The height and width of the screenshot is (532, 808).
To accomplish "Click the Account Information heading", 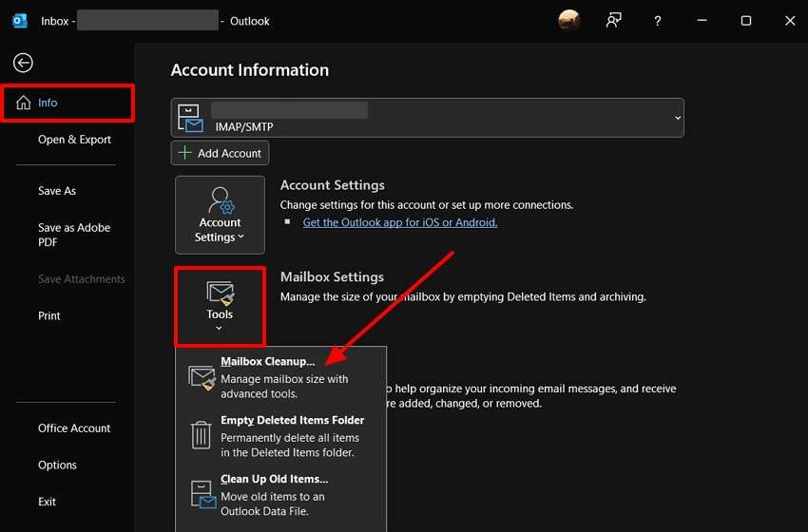I will [249, 70].
